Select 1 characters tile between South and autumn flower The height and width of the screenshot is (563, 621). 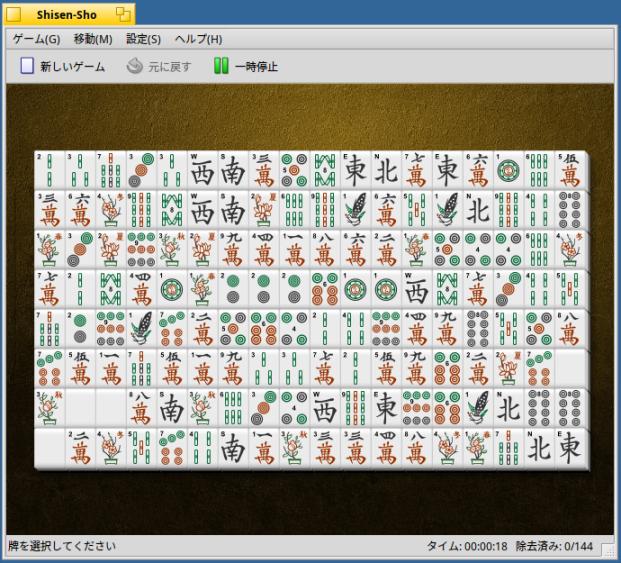[x=263, y=447]
